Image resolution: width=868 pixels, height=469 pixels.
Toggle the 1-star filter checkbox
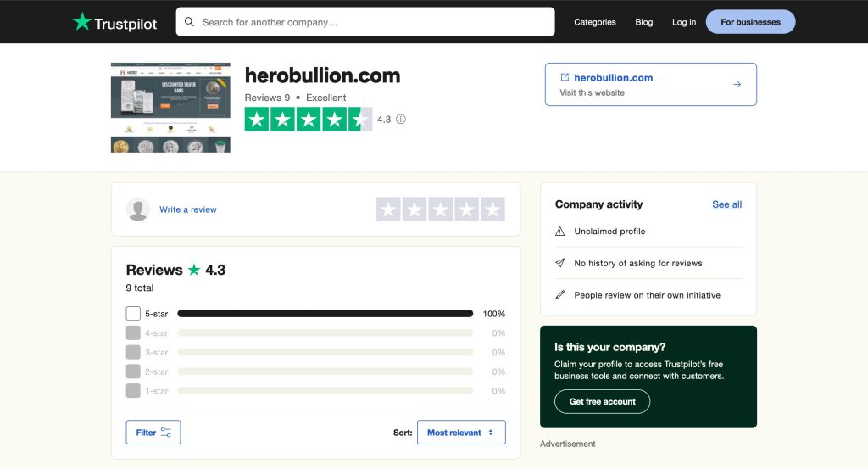click(x=133, y=391)
